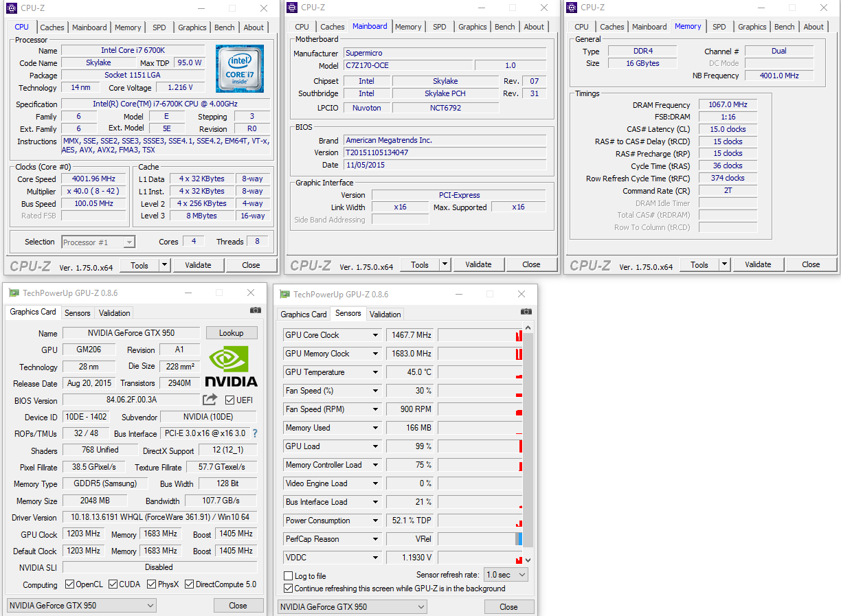
Task: Click the GPU Load history graph
Action: point(480,446)
